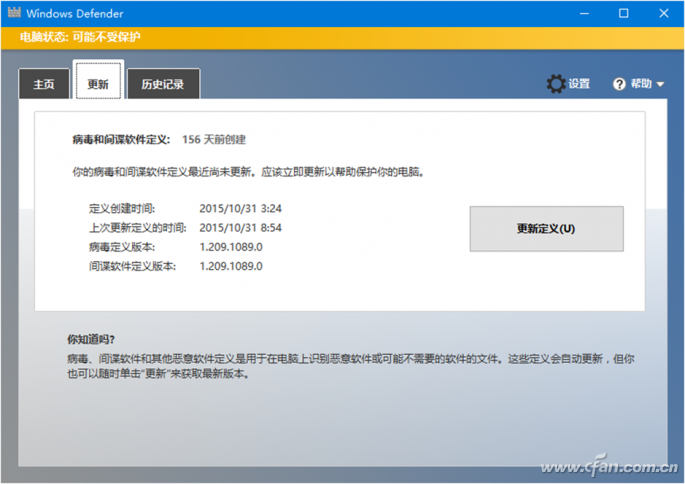
Task: Minimize the Windows Defender window
Action: click(584, 14)
